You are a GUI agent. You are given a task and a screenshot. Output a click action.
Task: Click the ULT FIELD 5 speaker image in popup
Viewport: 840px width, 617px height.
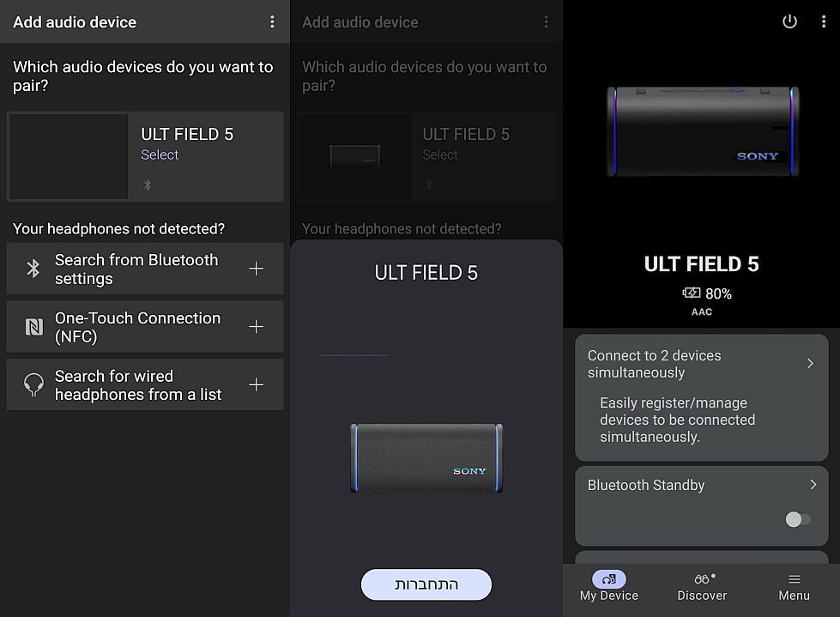(x=426, y=458)
